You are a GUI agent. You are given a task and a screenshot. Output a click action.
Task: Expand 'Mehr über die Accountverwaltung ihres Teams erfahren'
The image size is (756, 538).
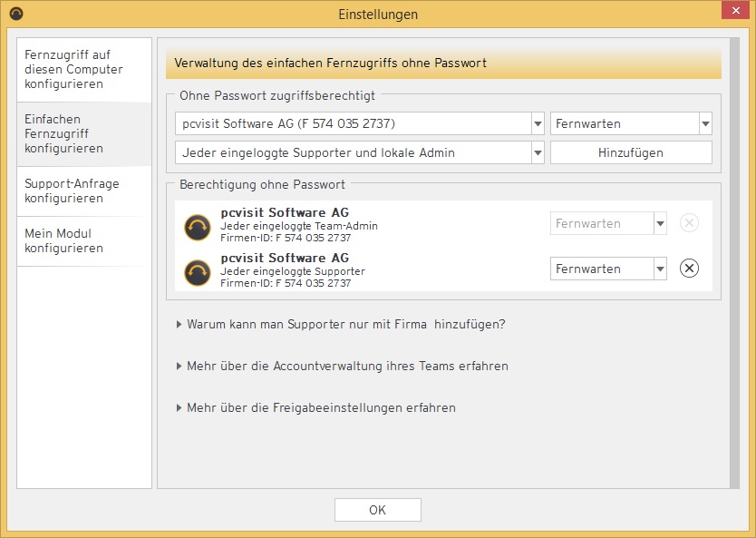tap(346, 367)
